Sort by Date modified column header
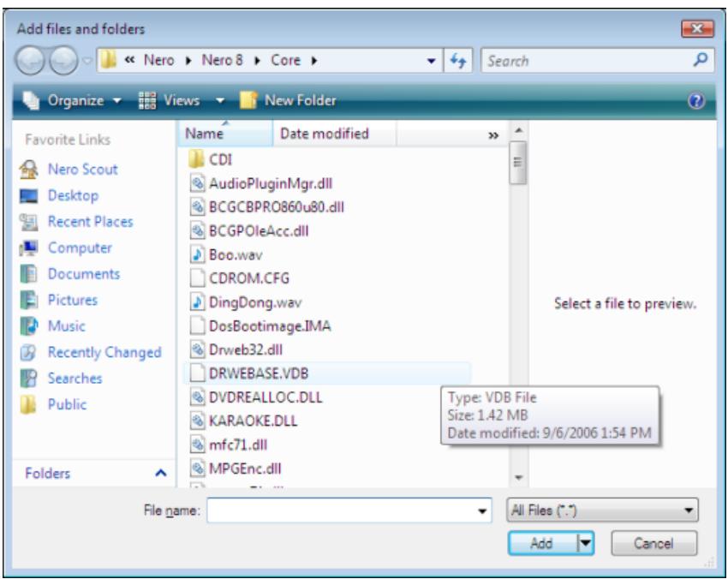The image size is (728, 579). (x=334, y=134)
